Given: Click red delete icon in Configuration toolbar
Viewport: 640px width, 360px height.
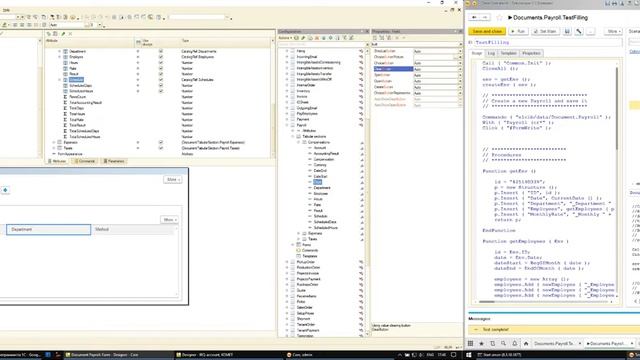Looking at the screenshot, I should coord(317,38).
